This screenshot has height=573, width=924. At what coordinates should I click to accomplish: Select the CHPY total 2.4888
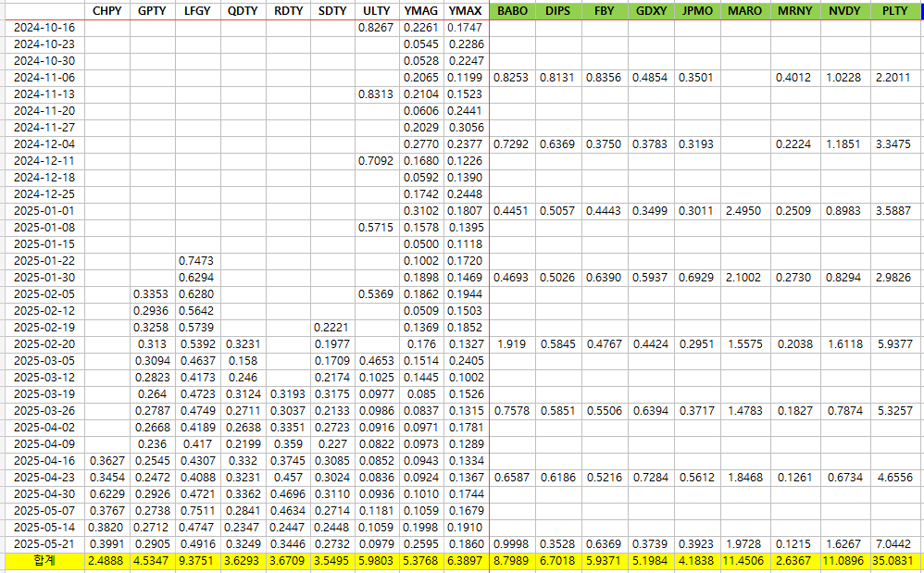[106, 561]
